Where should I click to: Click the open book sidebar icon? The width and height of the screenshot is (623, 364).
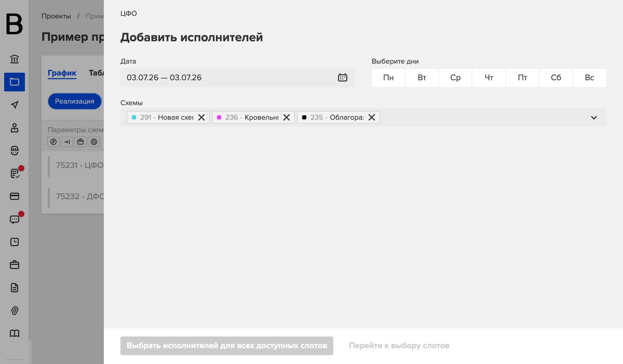click(15, 333)
